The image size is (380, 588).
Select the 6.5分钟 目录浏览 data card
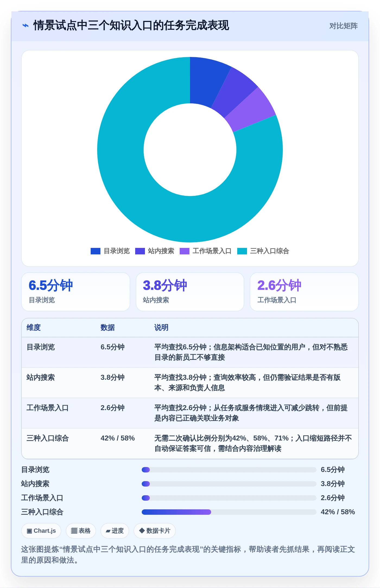[76, 292]
